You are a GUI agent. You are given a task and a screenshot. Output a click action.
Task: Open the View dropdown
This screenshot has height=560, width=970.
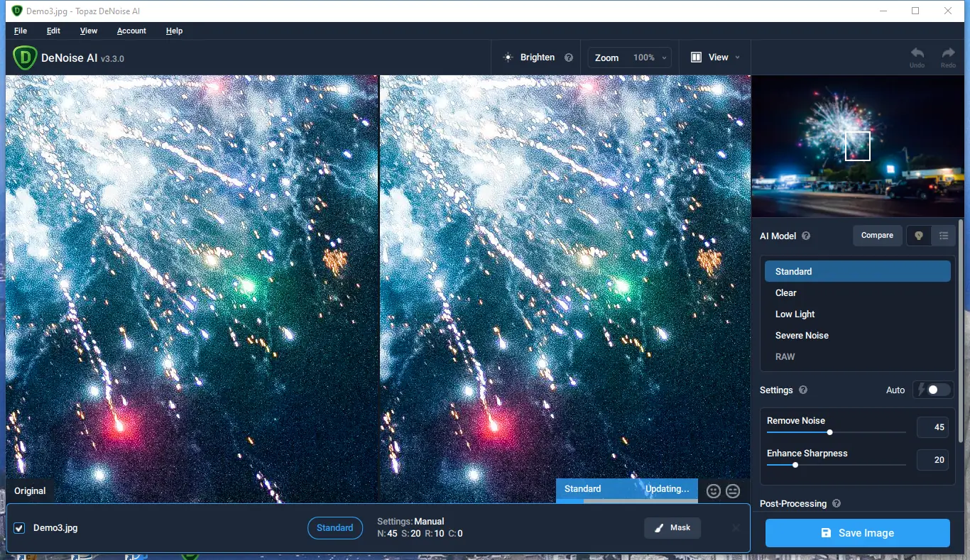click(716, 57)
